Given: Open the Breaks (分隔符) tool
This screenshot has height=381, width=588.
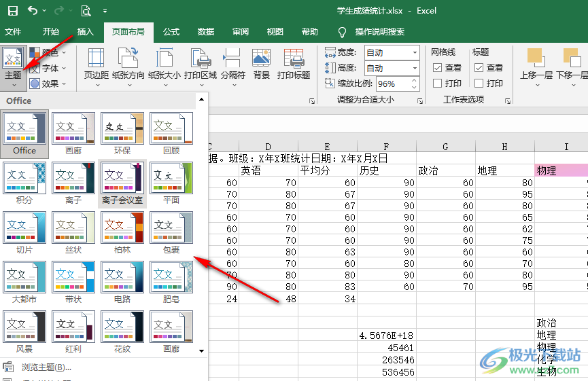Looking at the screenshot, I should click(x=232, y=65).
